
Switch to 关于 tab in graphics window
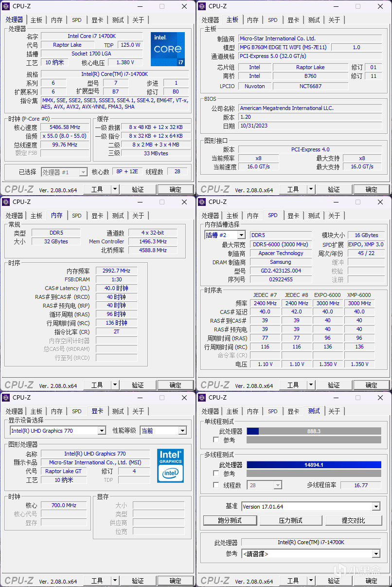point(138,411)
